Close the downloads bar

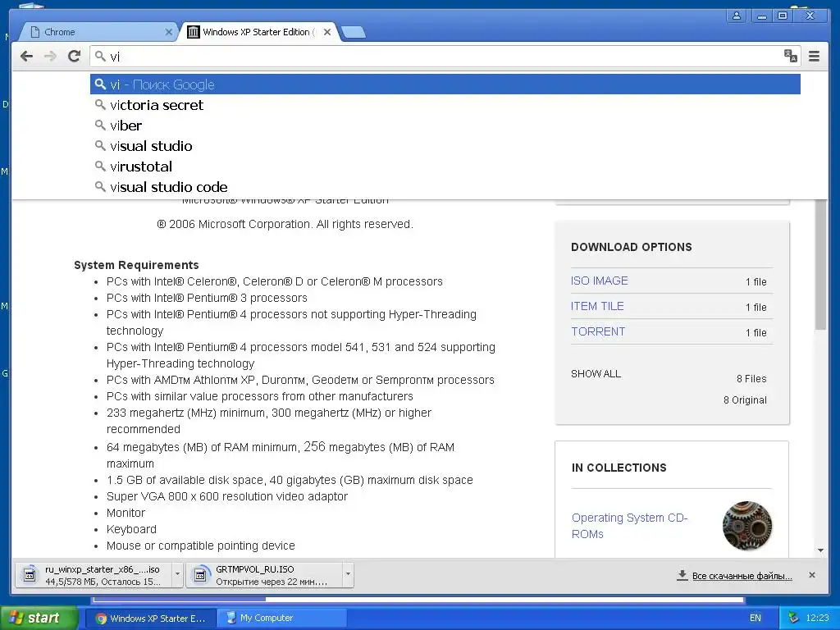coord(811,575)
